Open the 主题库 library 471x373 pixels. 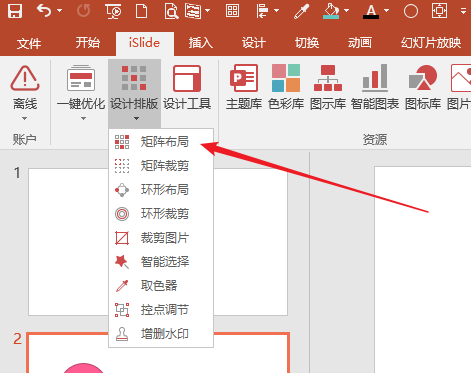244,88
